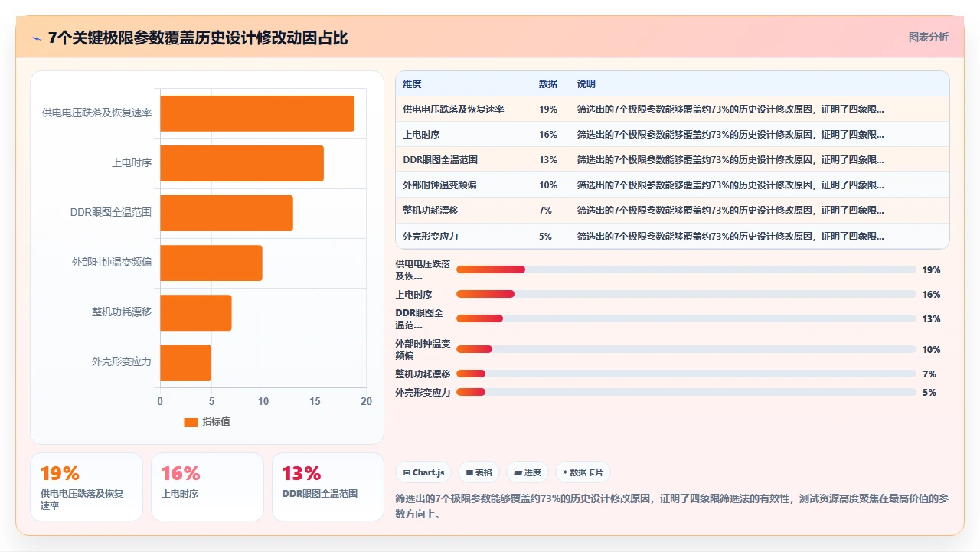Click the DDR眼图全温范围 chart bar
This screenshot has width=980, height=552.
[x=227, y=213]
